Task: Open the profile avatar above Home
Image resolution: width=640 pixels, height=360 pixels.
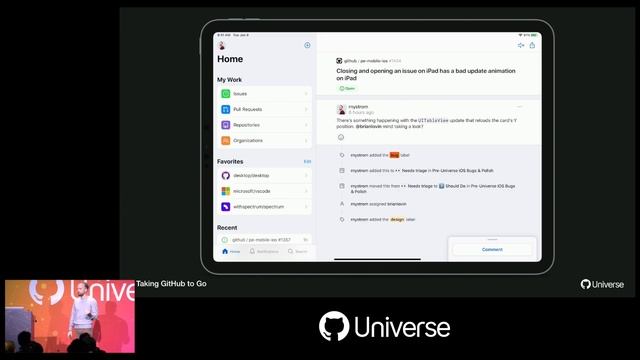Action: [x=222, y=45]
